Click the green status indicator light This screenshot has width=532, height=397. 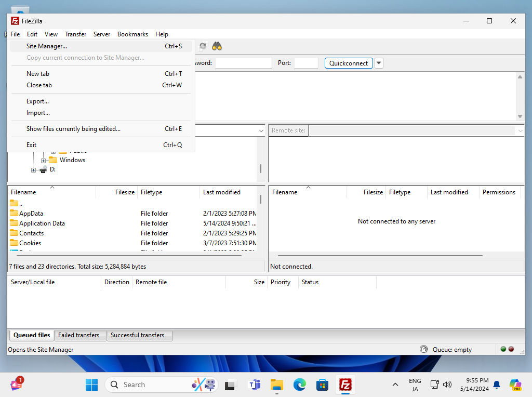[503, 349]
